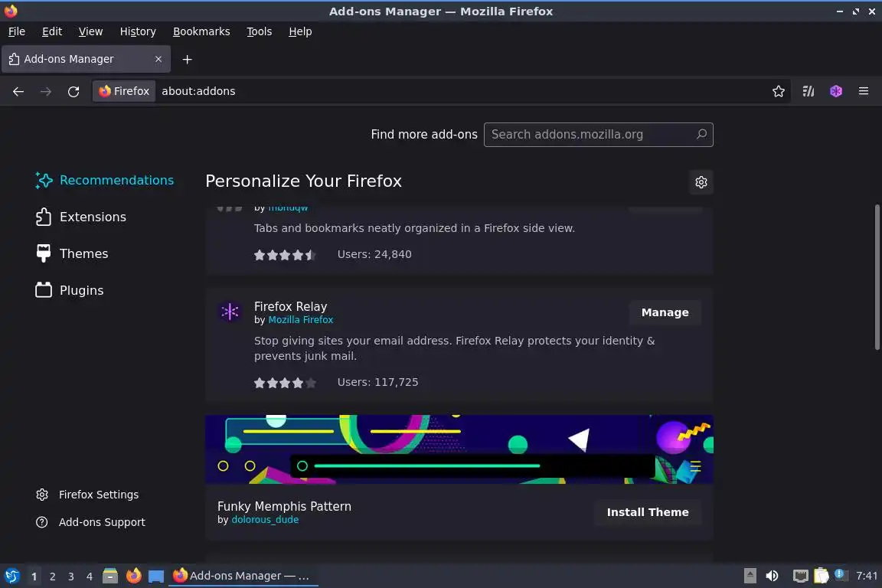
Task: Click the Funky Memphis Pattern title
Action: (x=284, y=506)
